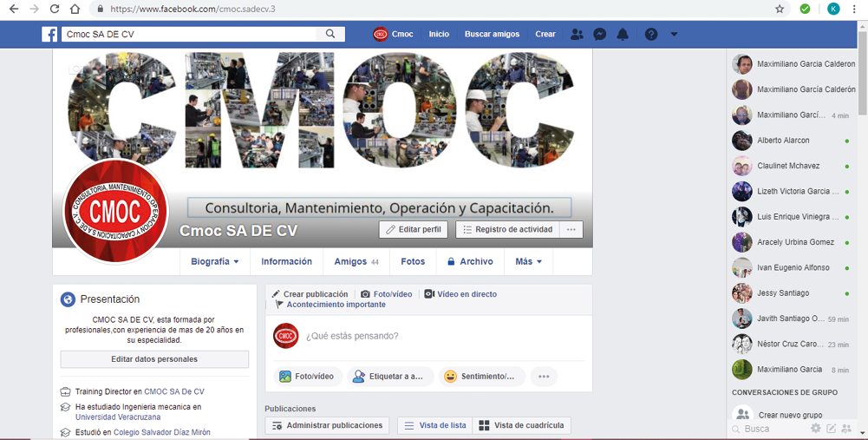The width and height of the screenshot is (868, 440).
Task: Switch to Vista de lista
Action: pos(434,425)
